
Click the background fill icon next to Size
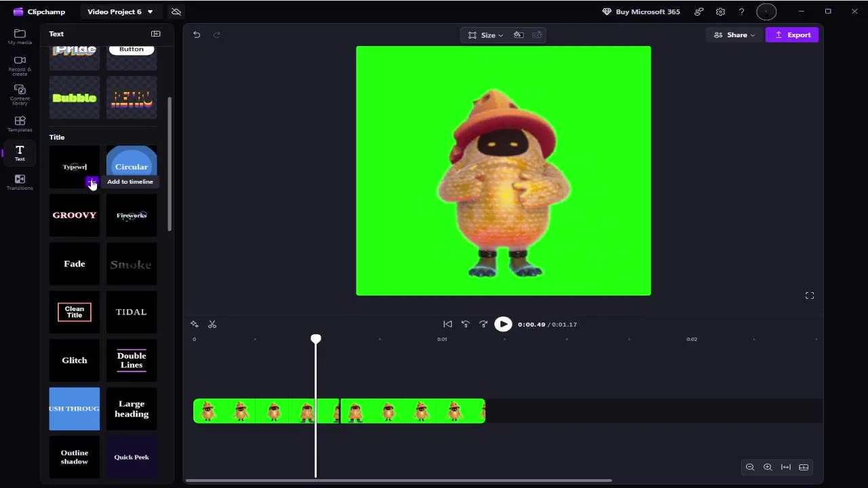[x=519, y=35]
